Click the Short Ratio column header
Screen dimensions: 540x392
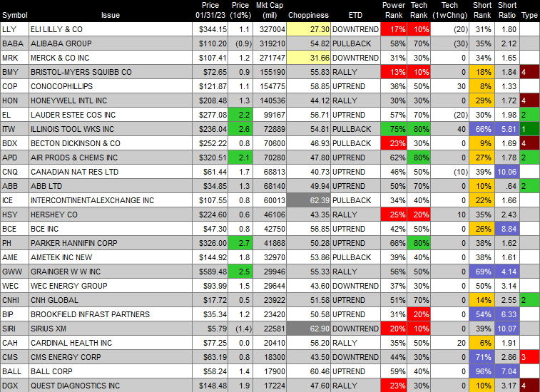point(507,10)
